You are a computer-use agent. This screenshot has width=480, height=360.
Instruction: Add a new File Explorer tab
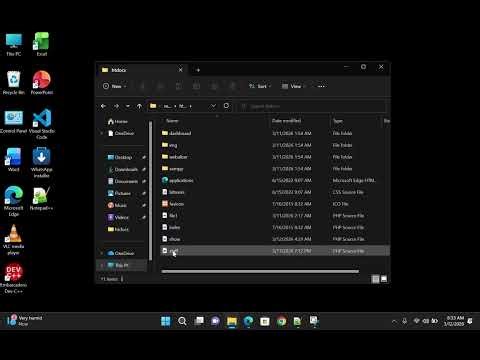(x=198, y=70)
